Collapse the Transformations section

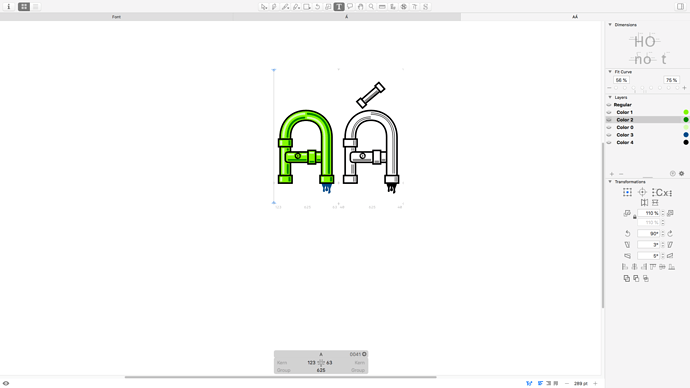610,182
